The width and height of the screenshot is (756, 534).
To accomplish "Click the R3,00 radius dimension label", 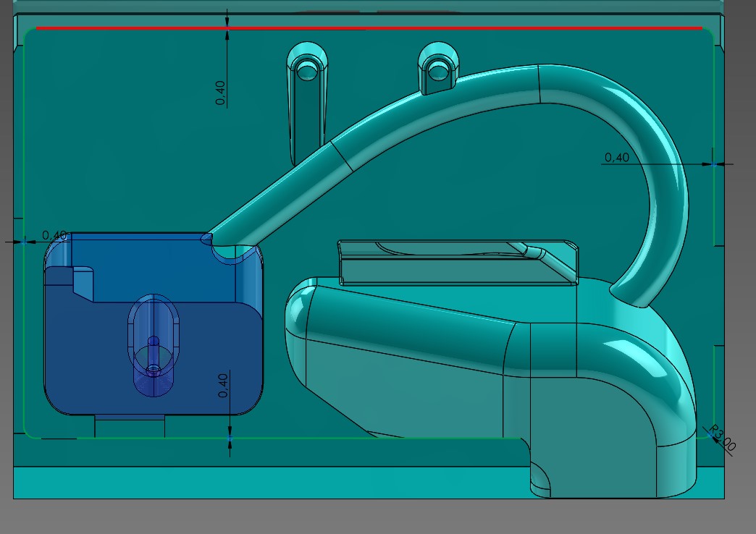I will (x=722, y=438).
